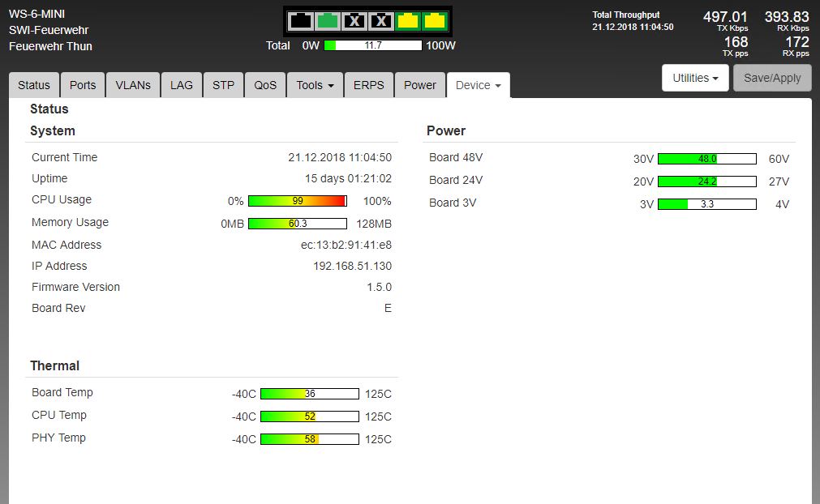820x504 pixels.
Task: Click the fifth yellow port icon
Action: 408,21
